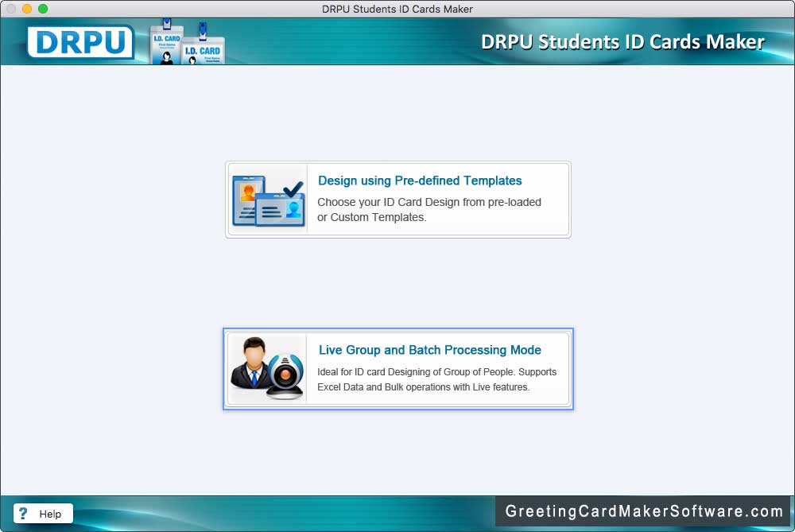Open Design using Pre-defined Templates option
This screenshot has height=532, width=795.
[398, 200]
